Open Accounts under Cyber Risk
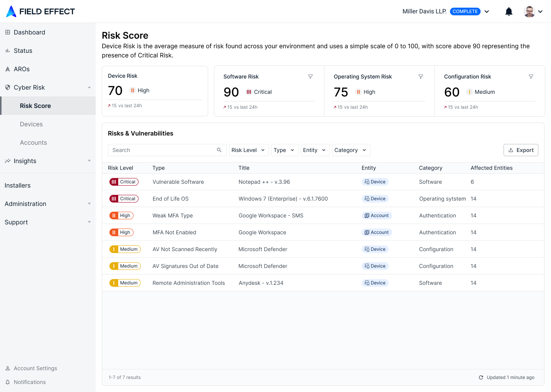 pyautogui.click(x=48, y=142)
